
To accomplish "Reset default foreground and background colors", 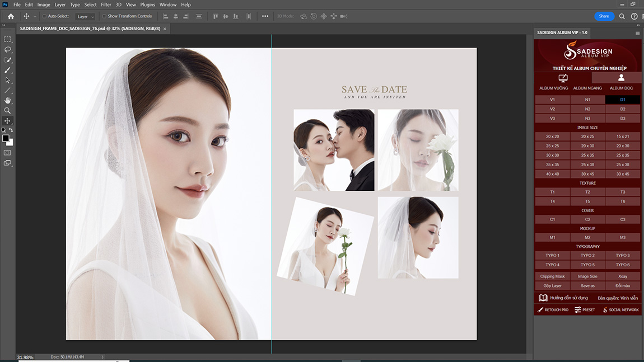I will pyautogui.click(x=4, y=130).
